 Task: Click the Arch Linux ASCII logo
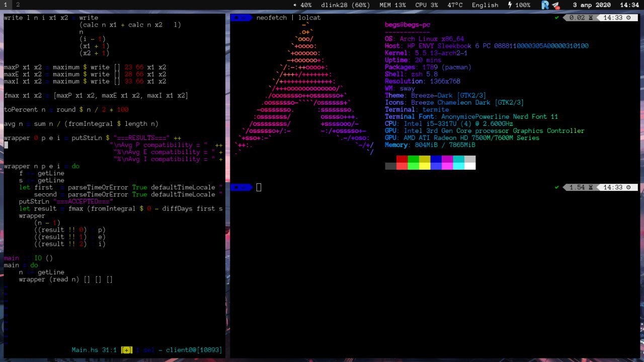coord(304,88)
